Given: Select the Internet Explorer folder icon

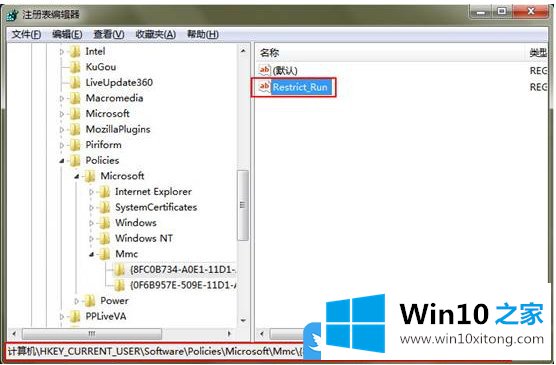Looking at the screenshot, I should [x=104, y=192].
